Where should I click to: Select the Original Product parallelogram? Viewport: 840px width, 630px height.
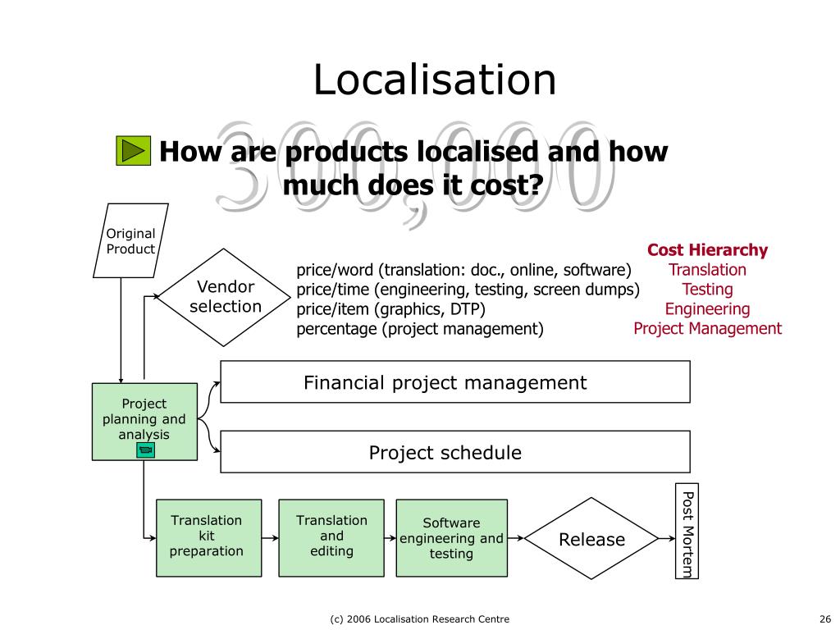[x=130, y=240]
